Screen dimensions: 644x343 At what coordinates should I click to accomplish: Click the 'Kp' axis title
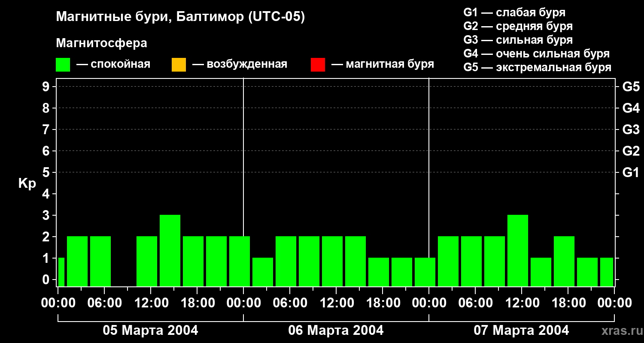pos(27,184)
